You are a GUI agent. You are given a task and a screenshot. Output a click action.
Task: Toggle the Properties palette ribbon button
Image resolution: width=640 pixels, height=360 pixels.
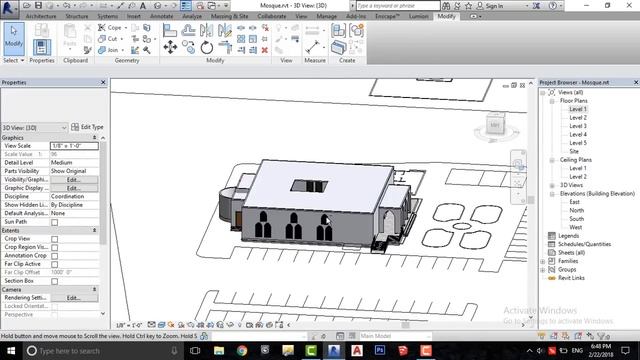click(x=42, y=47)
